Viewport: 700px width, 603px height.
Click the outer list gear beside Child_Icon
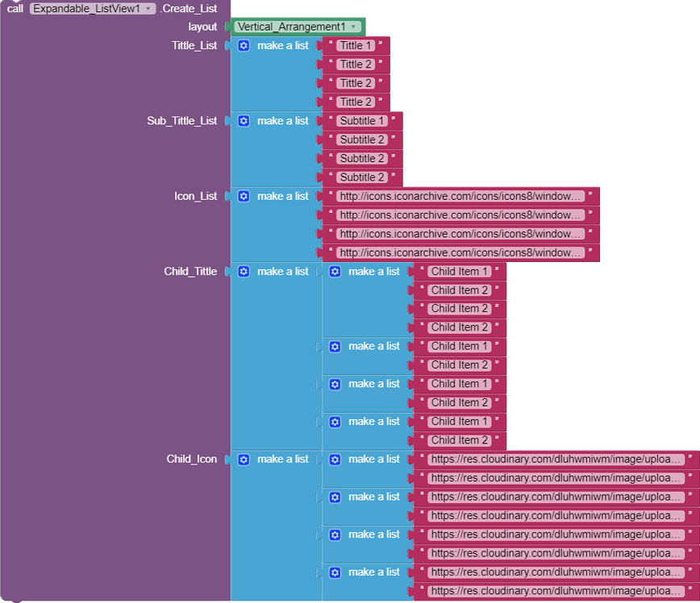(244, 460)
